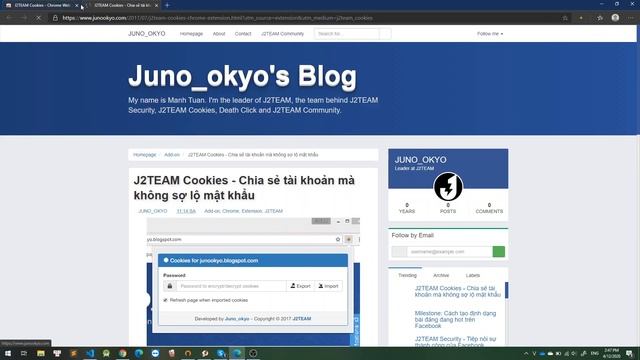Screen dimensions: 640x360
Task: Add this page to favorites with the star icon
Action: pyautogui.click(x=565, y=18)
